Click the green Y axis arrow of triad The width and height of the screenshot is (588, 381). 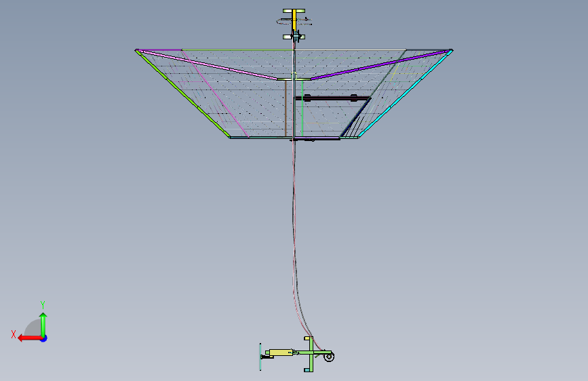[43, 325]
